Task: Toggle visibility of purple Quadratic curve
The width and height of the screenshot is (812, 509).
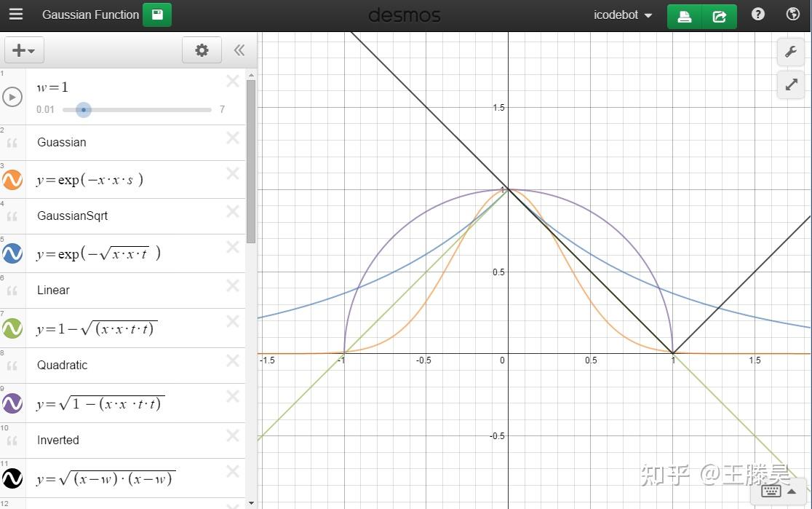Action: [x=12, y=403]
